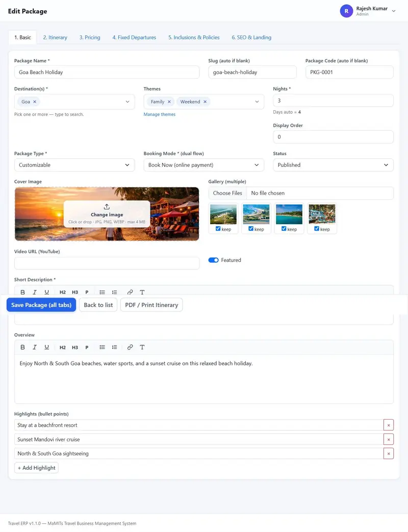Open the 4. Fixed Departures tab
Viewport: 408px width, 532px height.
134,37
